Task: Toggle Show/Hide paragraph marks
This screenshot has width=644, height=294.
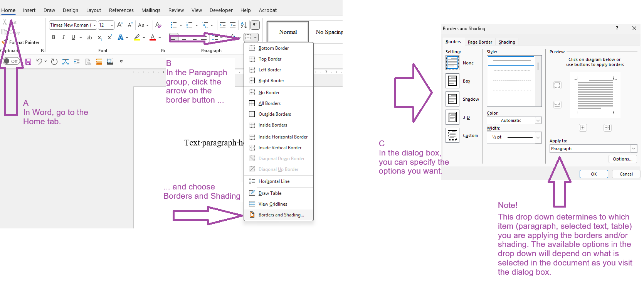Action: 255,25
